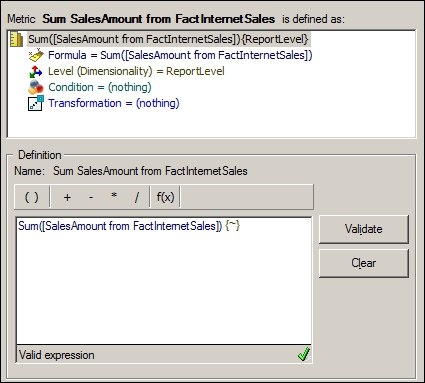Click the Level Dimensionality axes icon
This screenshot has height=383, width=425.
tap(36, 71)
